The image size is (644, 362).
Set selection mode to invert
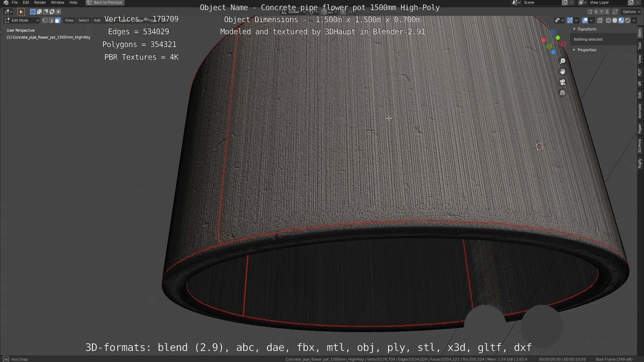tap(52, 12)
